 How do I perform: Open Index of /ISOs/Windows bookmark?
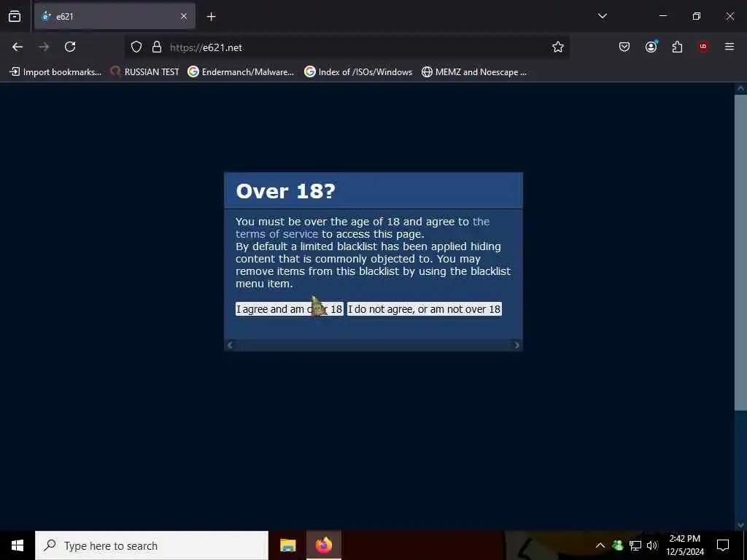(x=358, y=72)
